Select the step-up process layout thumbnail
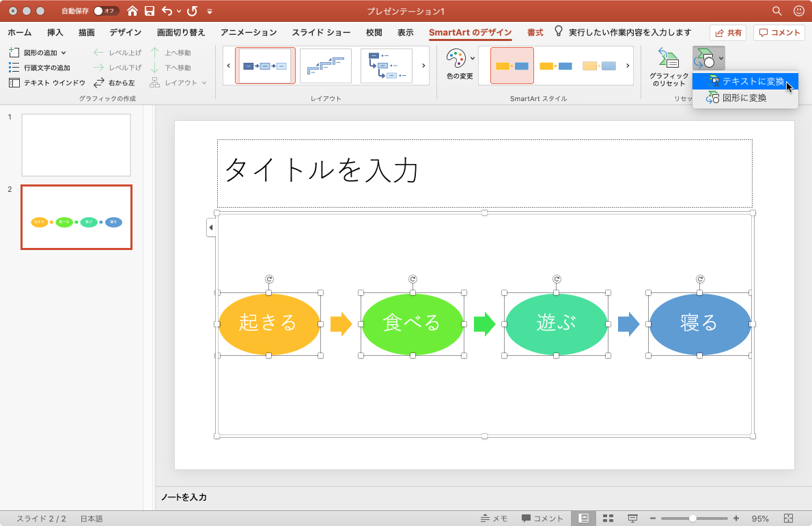812x526 pixels. pyautogui.click(x=326, y=66)
